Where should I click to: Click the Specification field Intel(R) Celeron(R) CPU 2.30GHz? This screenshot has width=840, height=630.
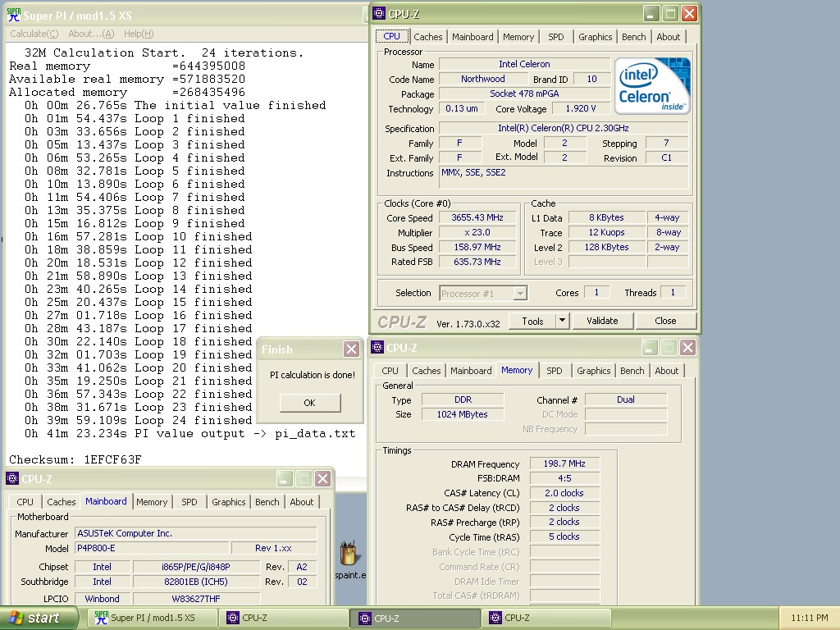pyautogui.click(x=564, y=128)
